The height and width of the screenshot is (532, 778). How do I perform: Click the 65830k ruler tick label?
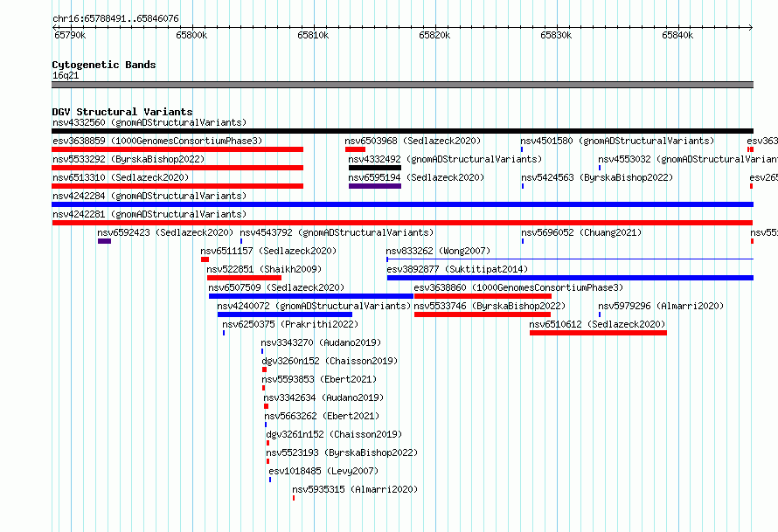coord(556,35)
